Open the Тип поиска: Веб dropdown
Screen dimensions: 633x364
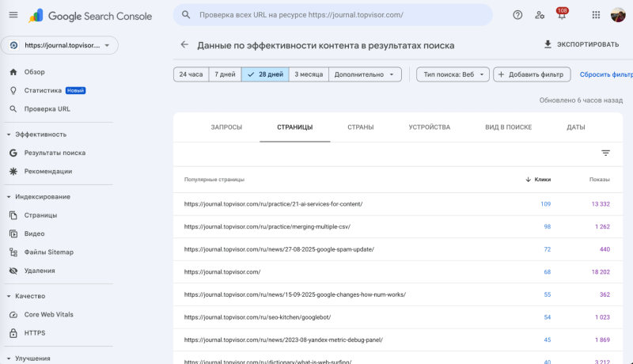coord(453,74)
